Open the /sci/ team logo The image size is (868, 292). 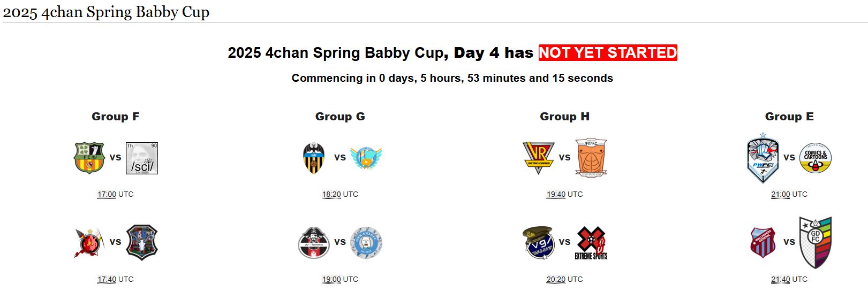(142, 158)
